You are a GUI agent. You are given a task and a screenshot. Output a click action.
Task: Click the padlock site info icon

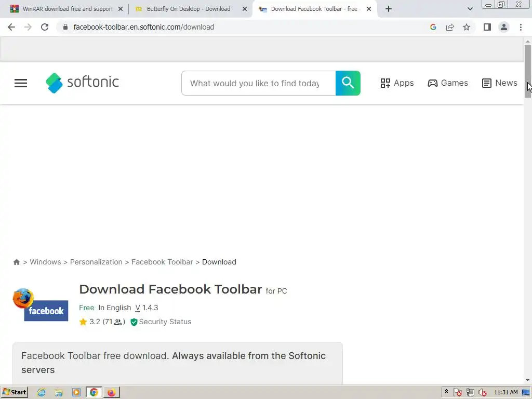pos(65,27)
